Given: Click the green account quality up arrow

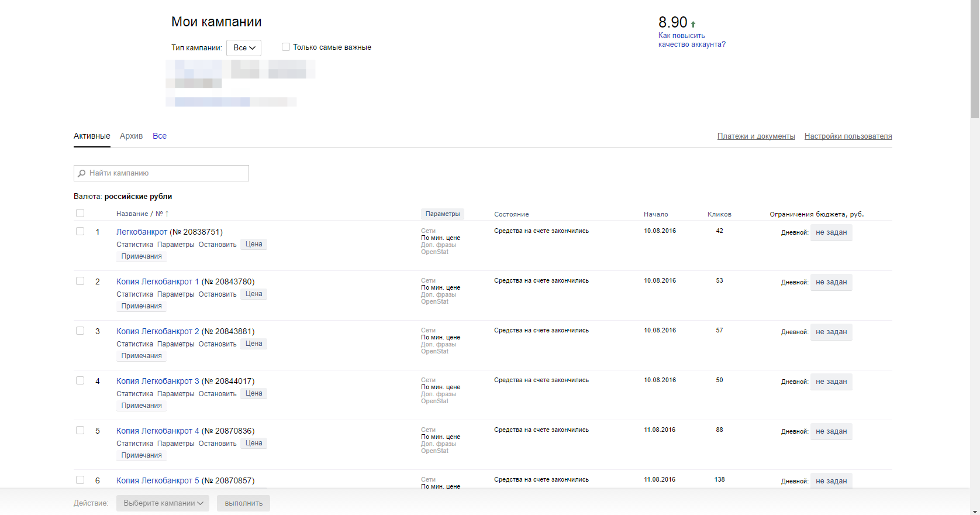Looking at the screenshot, I should pyautogui.click(x=693, y=24).
